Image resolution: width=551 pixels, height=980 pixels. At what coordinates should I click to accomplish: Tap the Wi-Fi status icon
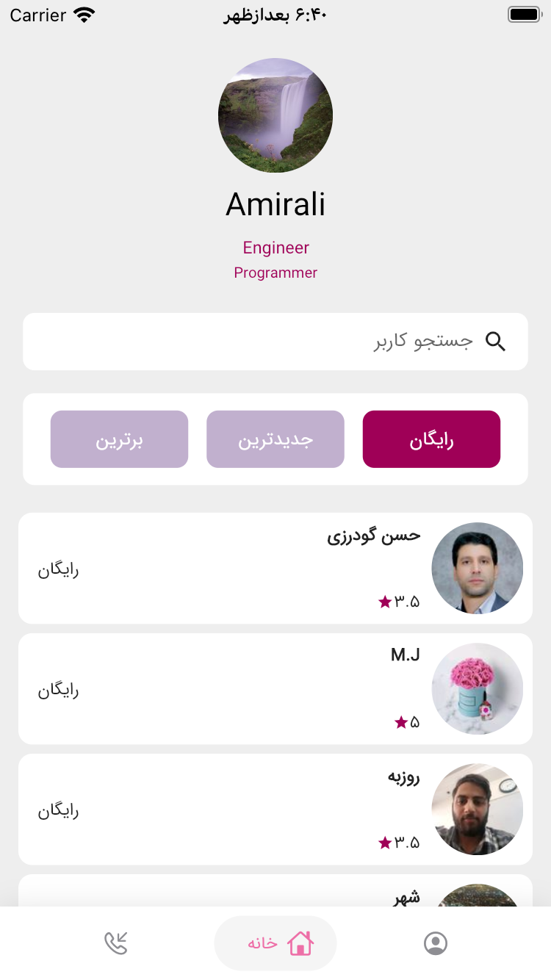[x=84, y=15]
